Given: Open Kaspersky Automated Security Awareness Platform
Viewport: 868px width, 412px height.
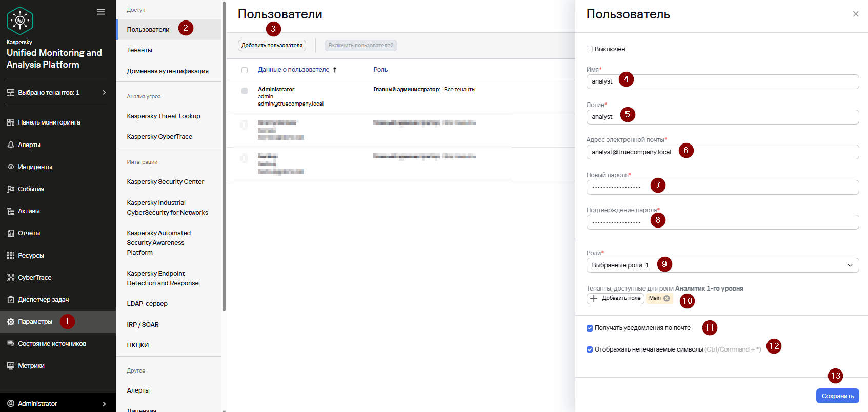Looking at the screenshot, I should pos(159,243).
